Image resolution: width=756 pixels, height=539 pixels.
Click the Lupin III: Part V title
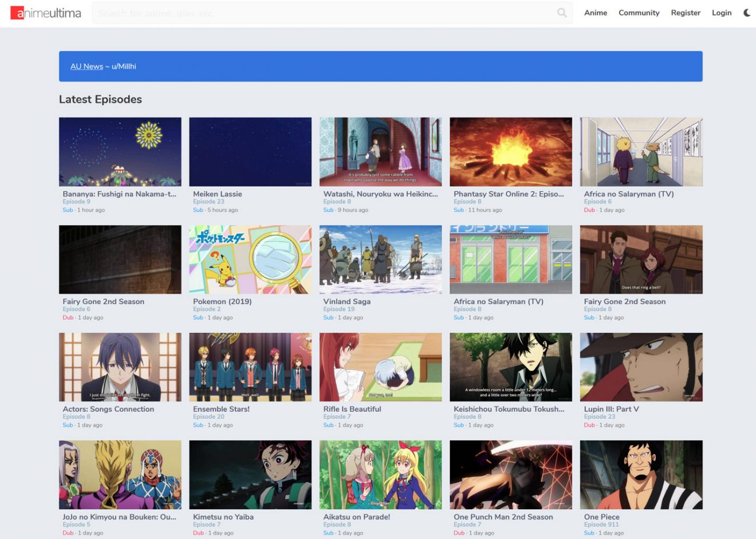click(611, 409)
